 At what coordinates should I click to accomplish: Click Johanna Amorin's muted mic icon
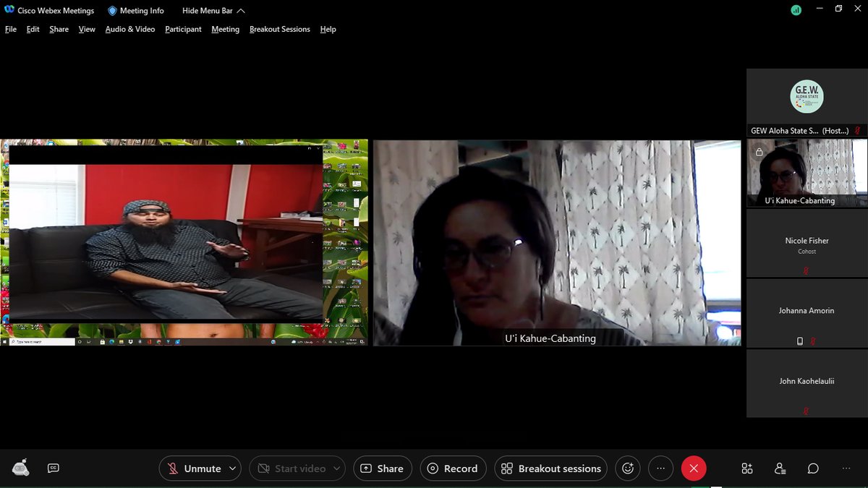pos(813,341)
